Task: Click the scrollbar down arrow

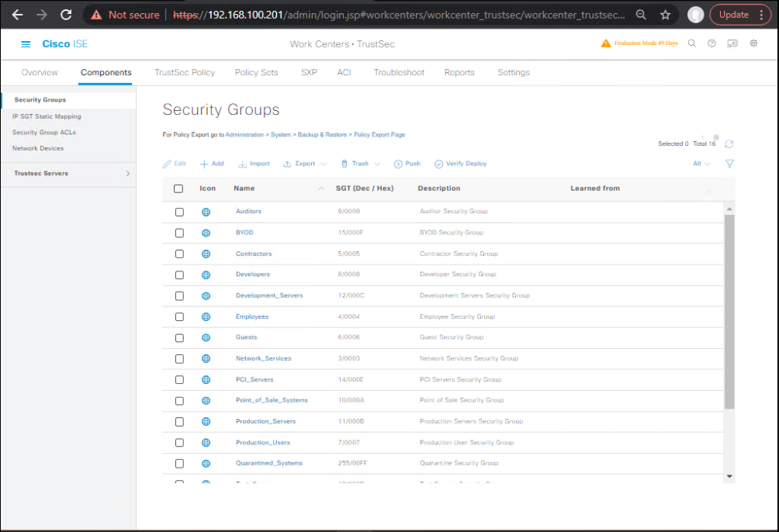Action: pos(729,476)
